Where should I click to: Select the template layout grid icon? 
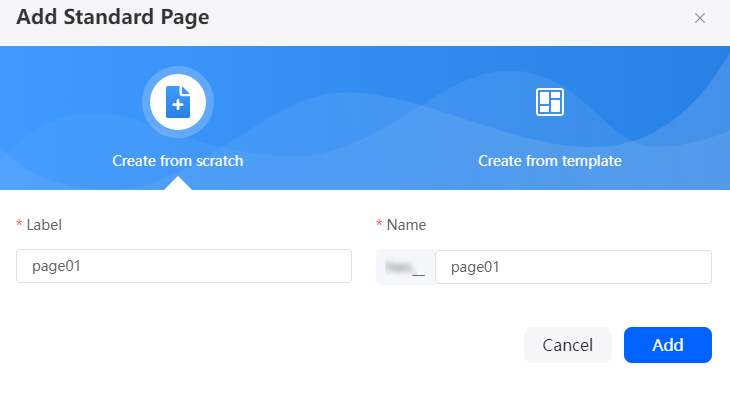[550, 102]
